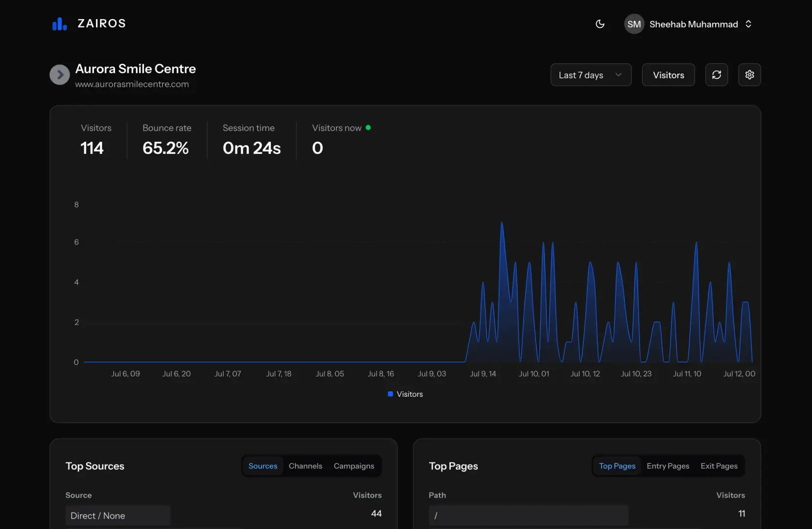The width and height of the screenshot is (812, 529).
Task: Open the Last 7 days date range dropdown
Action: click(x=590, y=74)
